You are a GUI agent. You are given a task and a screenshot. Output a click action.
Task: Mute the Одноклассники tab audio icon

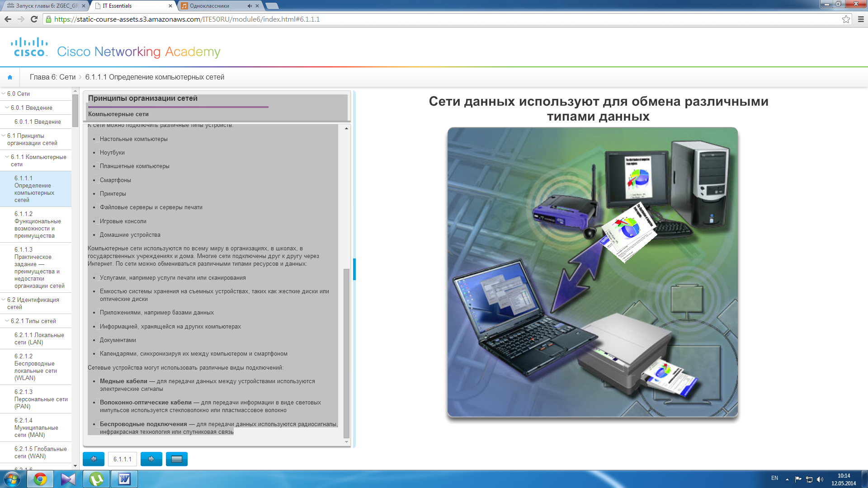249,6
